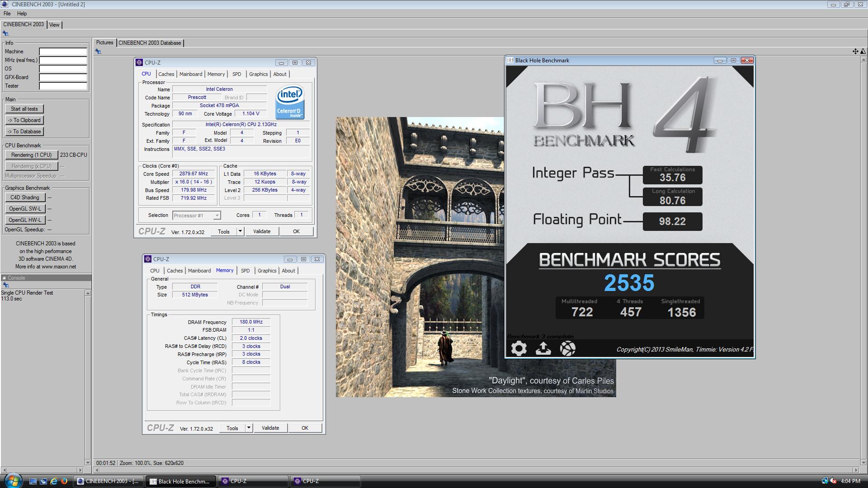The height and width of the screenshot is (488, 868).
Task: Click OK in Memory CPU-Z window
Action: 305,428
